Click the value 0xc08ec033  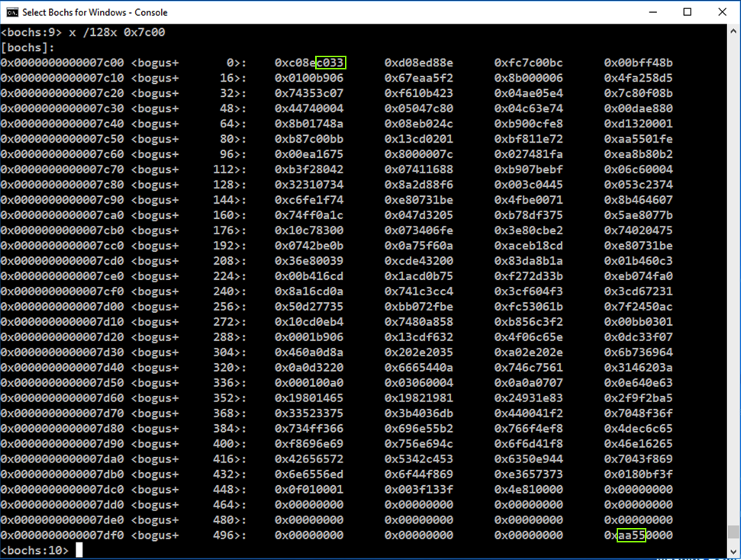(x=309, y=63)
